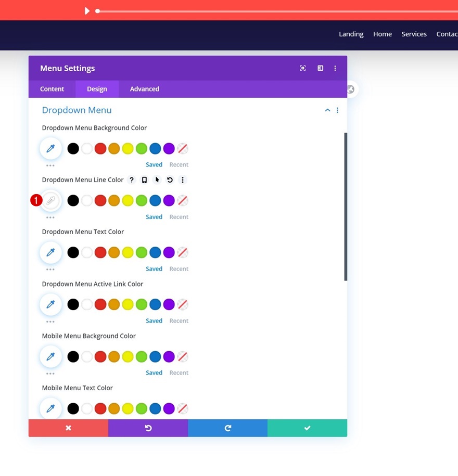Open the Home menu link

pos(383,34)
